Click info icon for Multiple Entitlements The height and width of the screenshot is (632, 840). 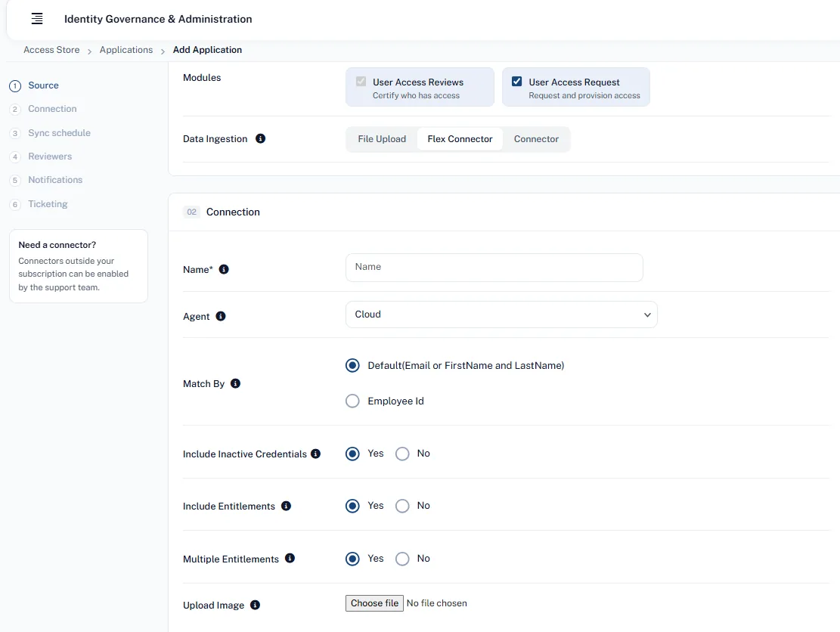[290, 558]
